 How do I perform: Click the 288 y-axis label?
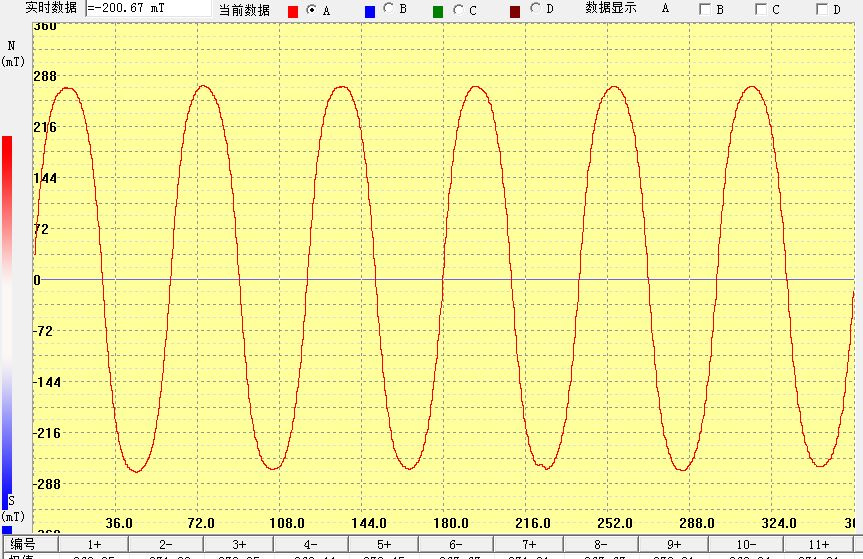point(45,76)
